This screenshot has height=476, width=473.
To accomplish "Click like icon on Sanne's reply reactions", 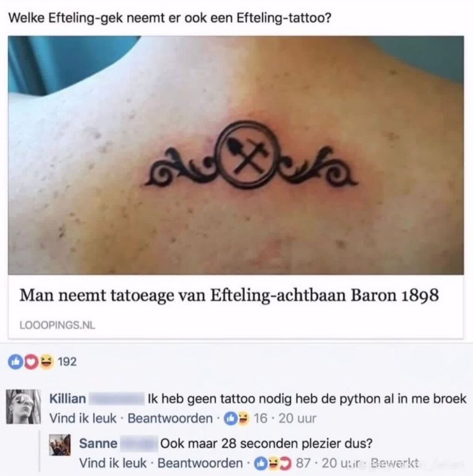I will pyautogui.click(x=260, y=463).
